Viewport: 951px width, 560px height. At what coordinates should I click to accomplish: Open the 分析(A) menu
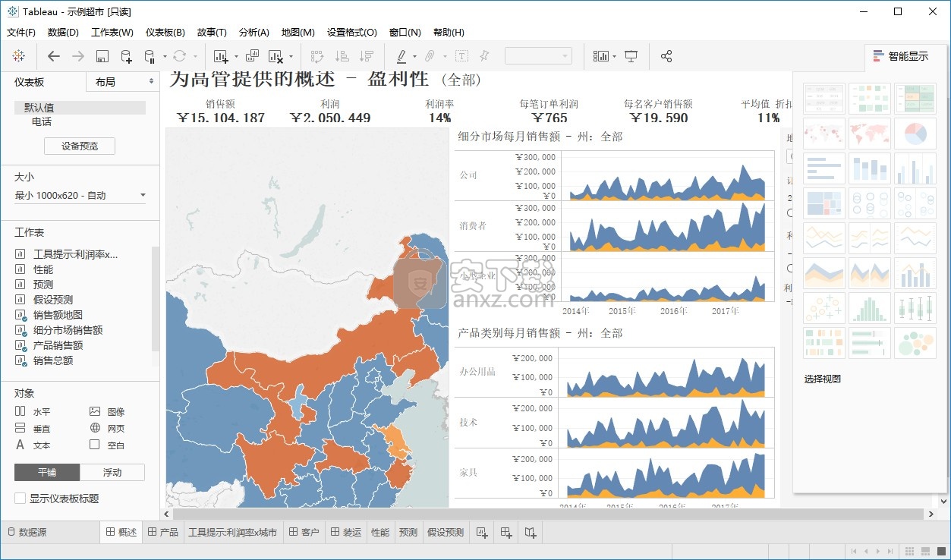[253, 33]
